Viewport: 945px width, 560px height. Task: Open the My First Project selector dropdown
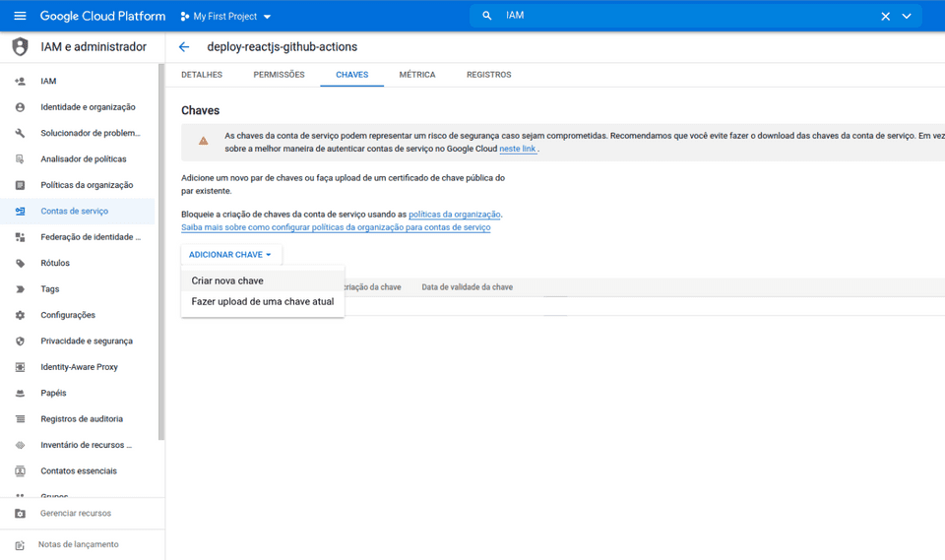pos(225,17)
